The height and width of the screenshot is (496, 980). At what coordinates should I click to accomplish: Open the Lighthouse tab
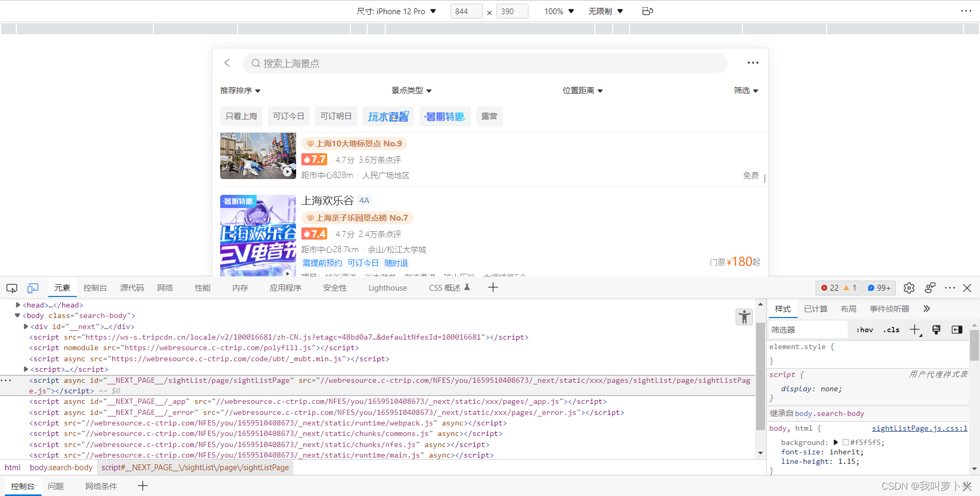pyautogui.click(x=387, y=288)
